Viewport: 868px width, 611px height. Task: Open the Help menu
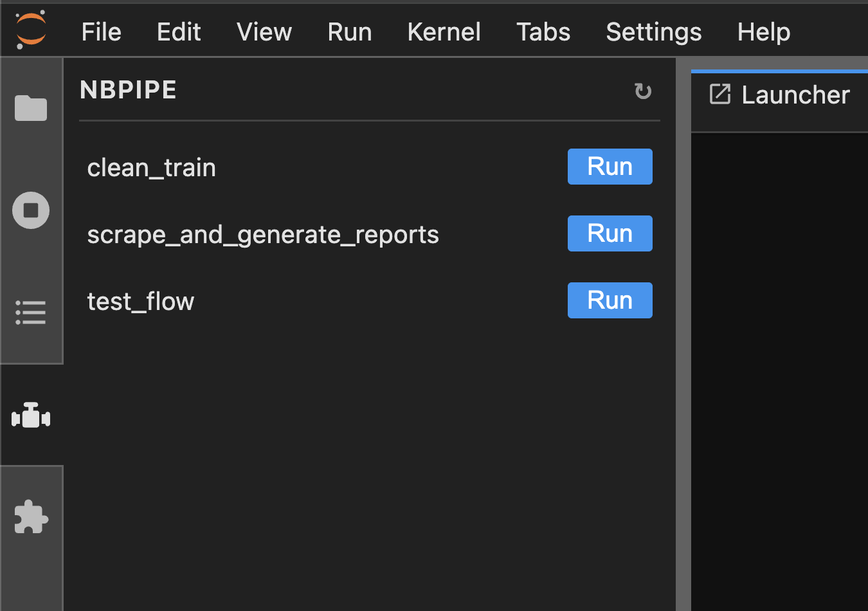[x=764, y=32]
